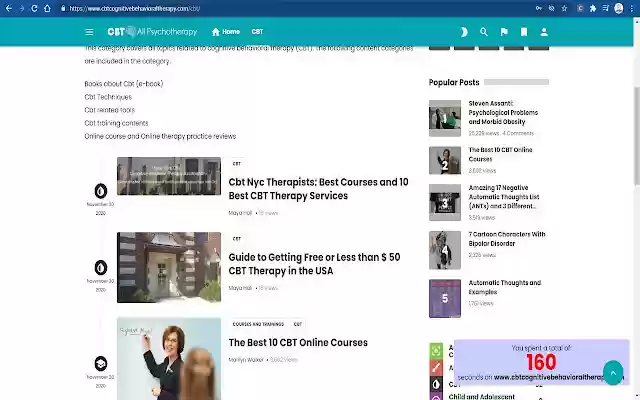This screenshot has width=640, height=400.
Task: Click popular post thumbnail number 3
Action: [445, 202]
